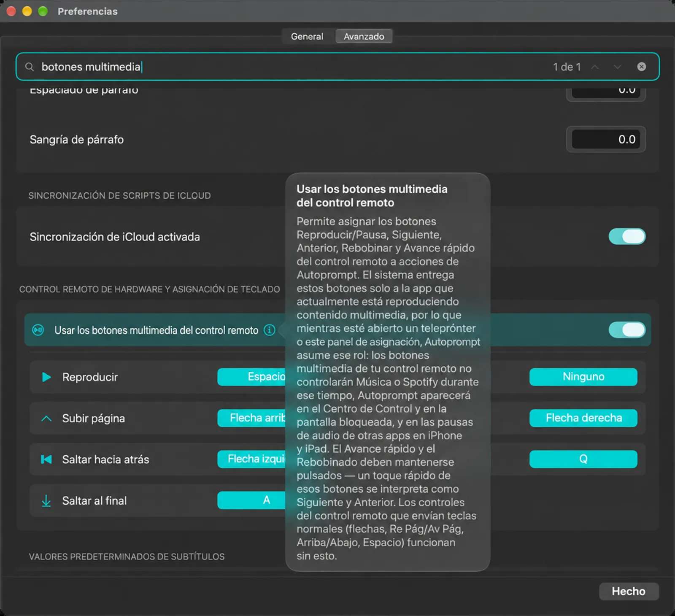
Task: Click VALORES PREDETERMINADOS DE SUBTÍTULOS header
Action: [127, 557]
